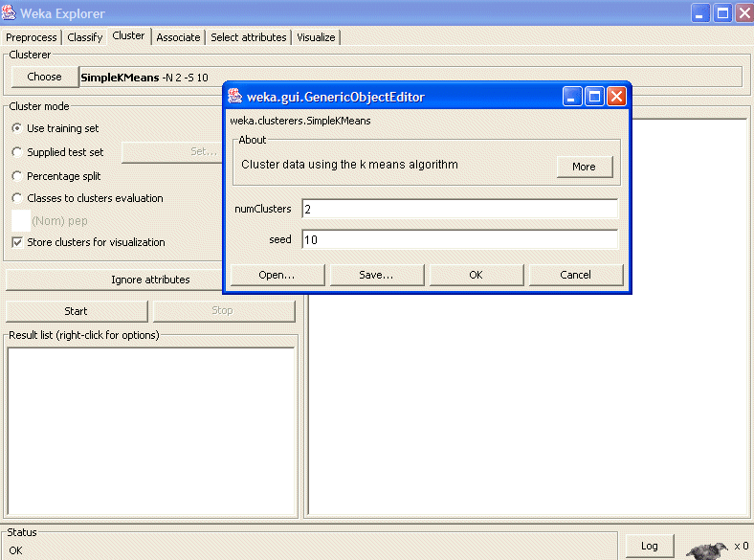Open the Select attributes tab
The height and width of the screenshot is (560, 754).
click(249, 37)
